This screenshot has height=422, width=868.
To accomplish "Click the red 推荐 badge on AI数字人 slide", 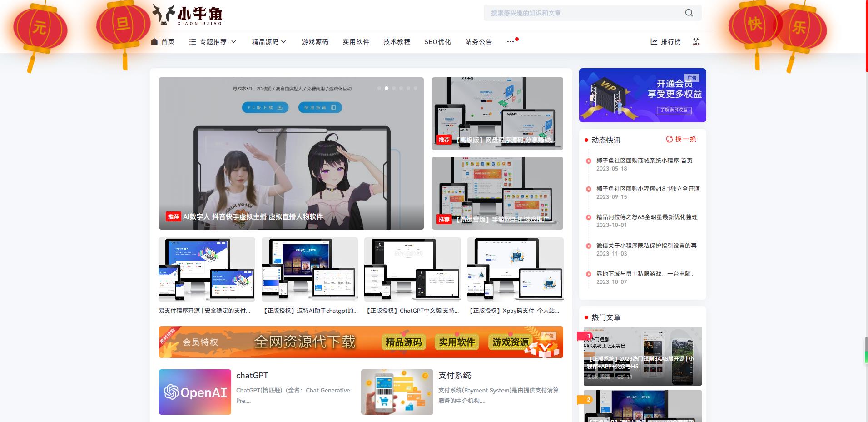I will 174,216.
